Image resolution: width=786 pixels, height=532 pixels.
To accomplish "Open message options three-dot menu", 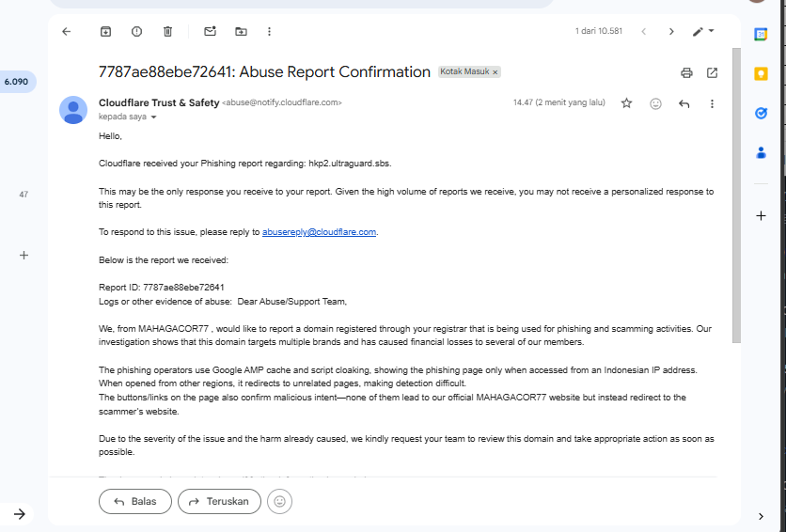I will tap(712, 103).
